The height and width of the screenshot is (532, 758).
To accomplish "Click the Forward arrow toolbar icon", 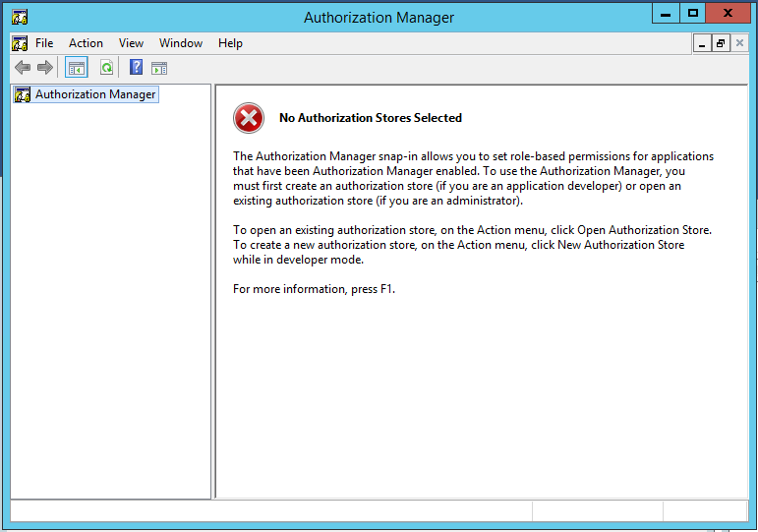I will 45,68.
